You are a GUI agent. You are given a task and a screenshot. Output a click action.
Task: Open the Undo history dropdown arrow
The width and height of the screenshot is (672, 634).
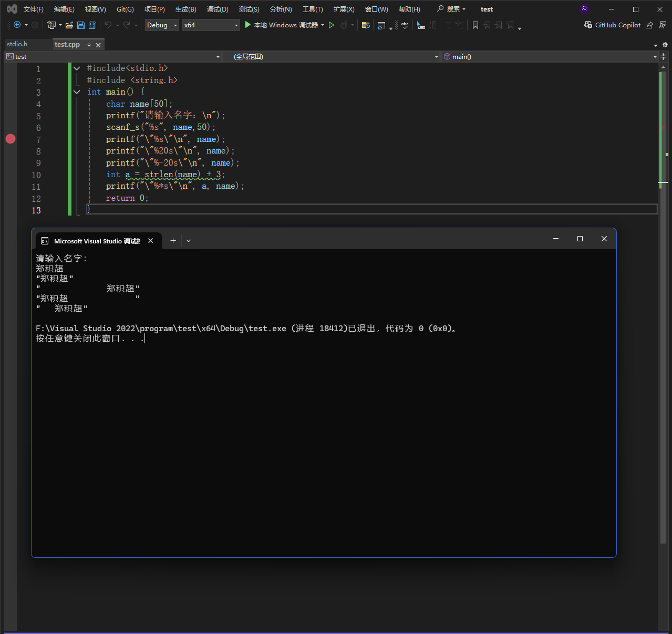(x=117, y=25)
